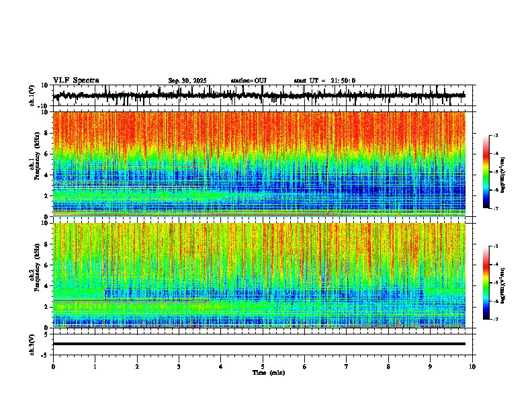The height and width of the screenshot is (411, 532).
Task: Click the "-7" label on ch.2 color scale
Action: tap(494, 319)
